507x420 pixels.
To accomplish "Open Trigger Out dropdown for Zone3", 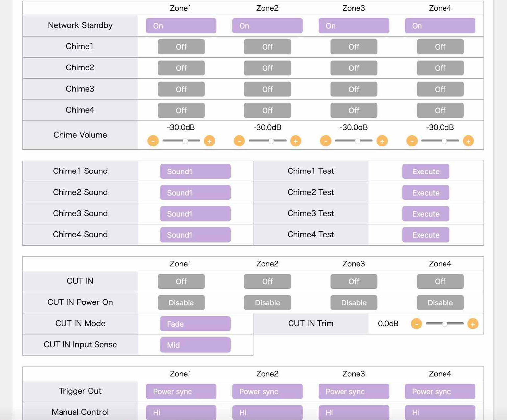I will pyautogui.click(x=354, y=391).
